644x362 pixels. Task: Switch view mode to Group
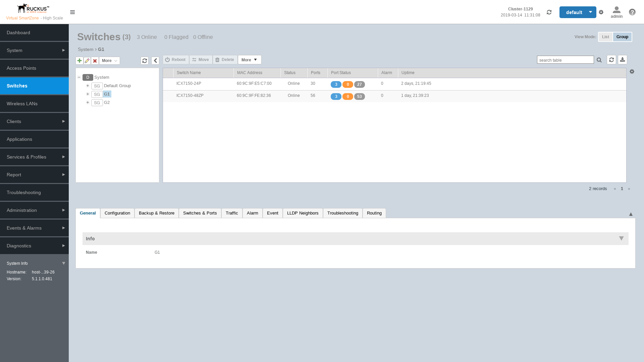622,37
